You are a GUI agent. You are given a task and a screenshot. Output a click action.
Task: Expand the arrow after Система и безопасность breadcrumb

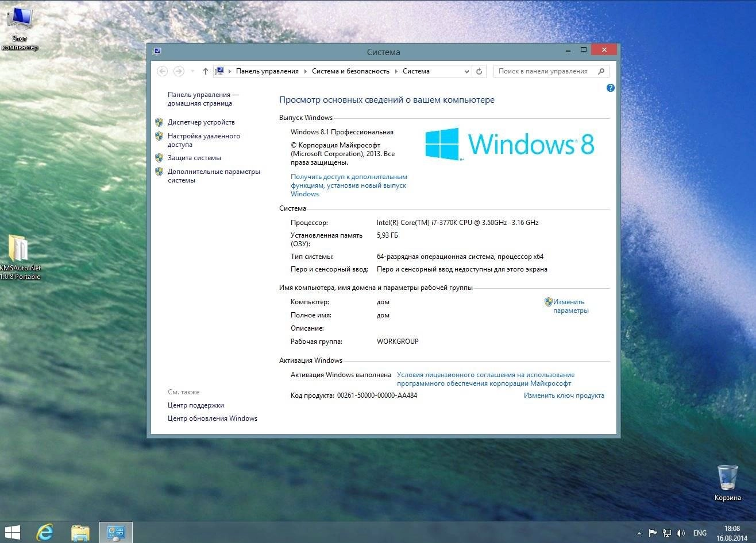[396, 71]
